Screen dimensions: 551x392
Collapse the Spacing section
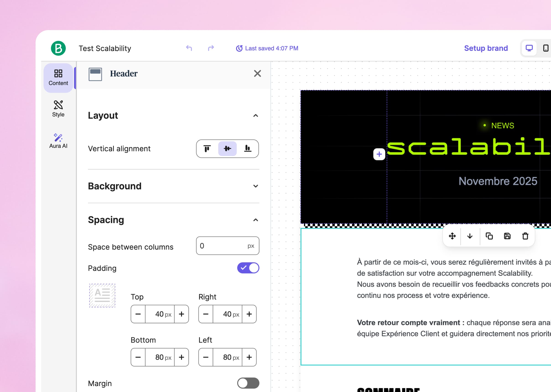(256, 220)
